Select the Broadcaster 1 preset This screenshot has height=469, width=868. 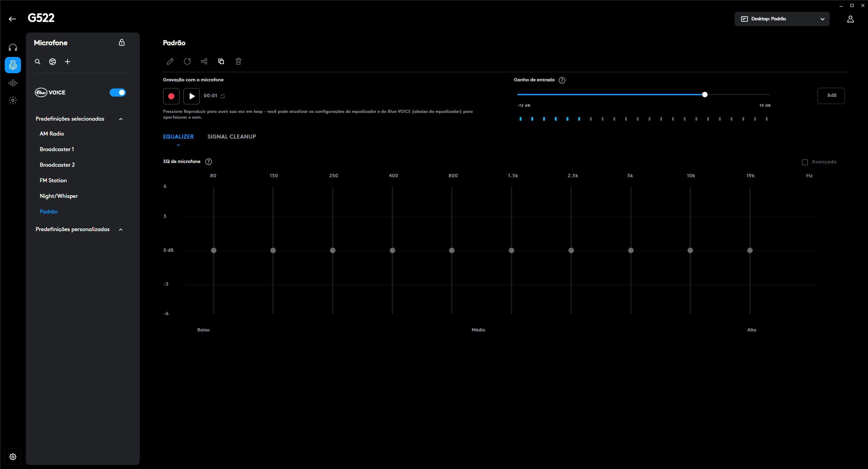(57, 149)
